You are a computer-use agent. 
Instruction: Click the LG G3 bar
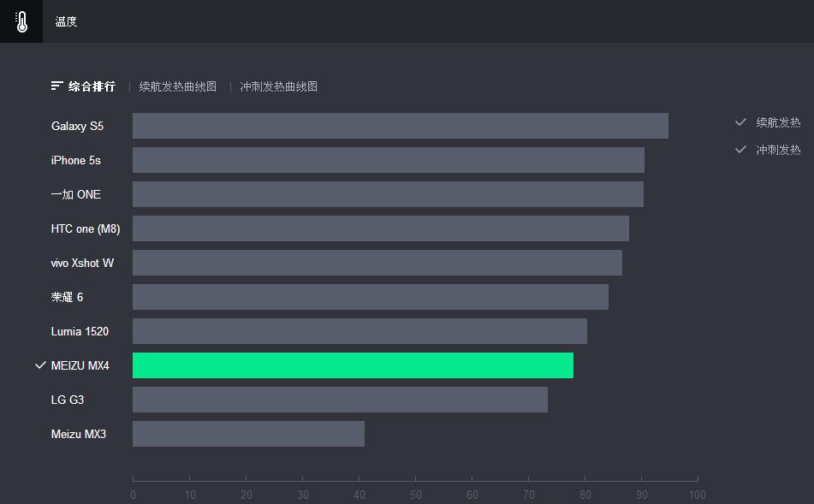coord(340,400)
